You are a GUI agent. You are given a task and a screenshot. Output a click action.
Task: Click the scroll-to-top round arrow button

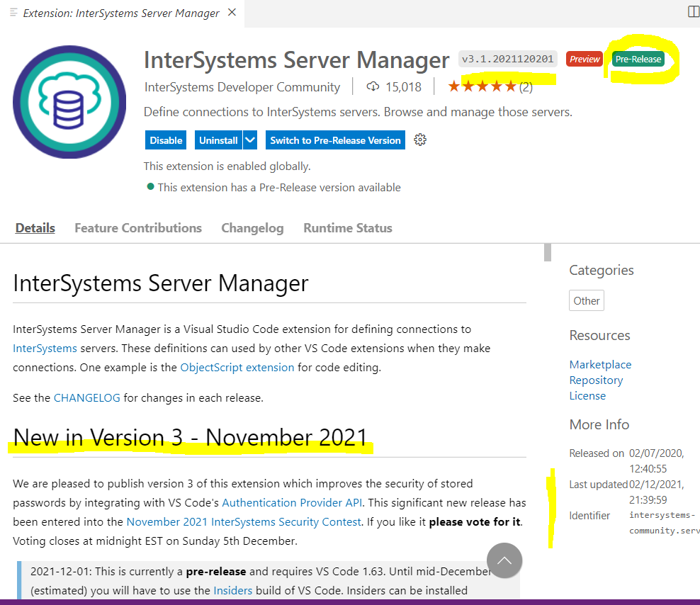[x=504, y=560]
